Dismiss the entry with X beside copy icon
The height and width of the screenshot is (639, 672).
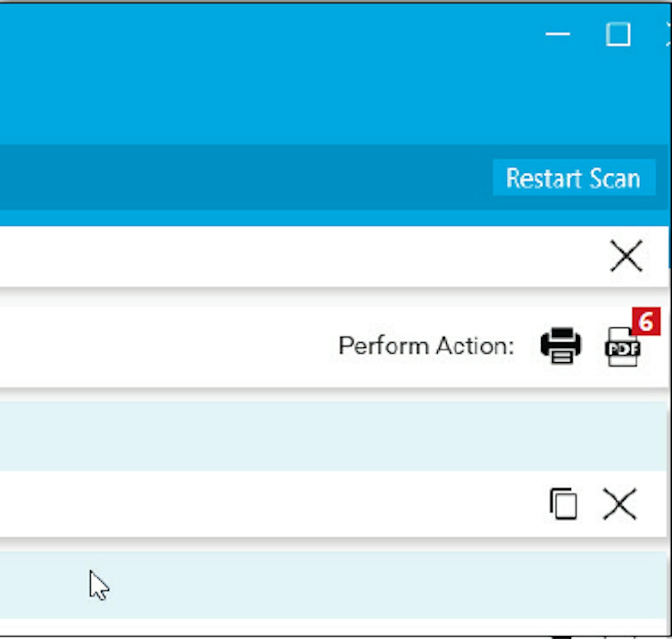[620, 504]
